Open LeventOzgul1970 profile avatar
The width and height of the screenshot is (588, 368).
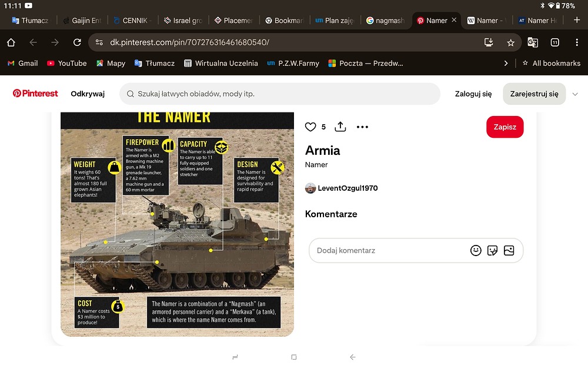[310, 188]
